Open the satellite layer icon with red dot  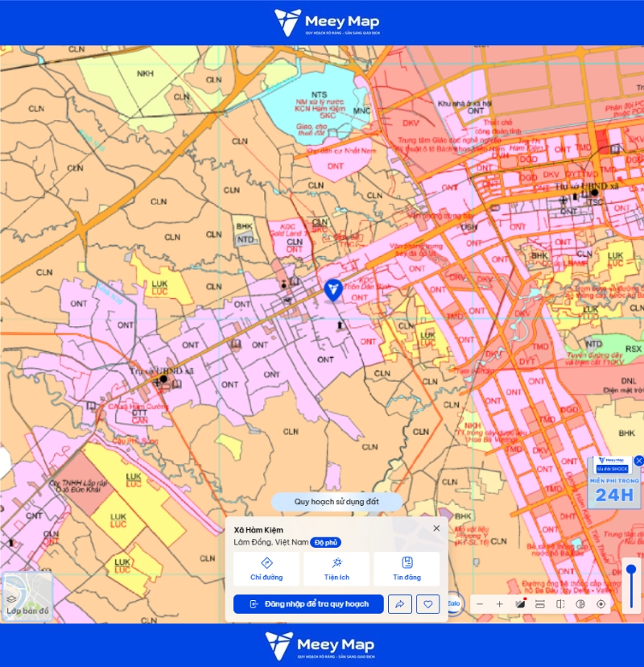pyautogui.click(x=520, y=603)
